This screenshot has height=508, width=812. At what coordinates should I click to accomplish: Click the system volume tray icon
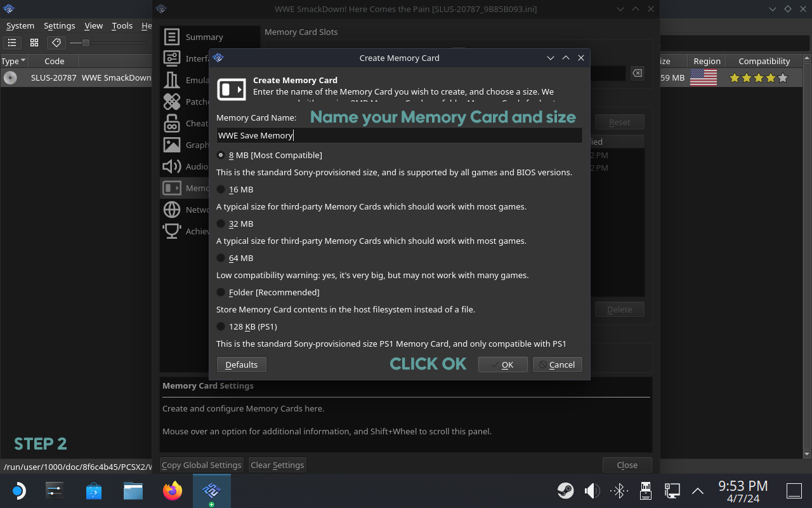click(x=592, y=491)
